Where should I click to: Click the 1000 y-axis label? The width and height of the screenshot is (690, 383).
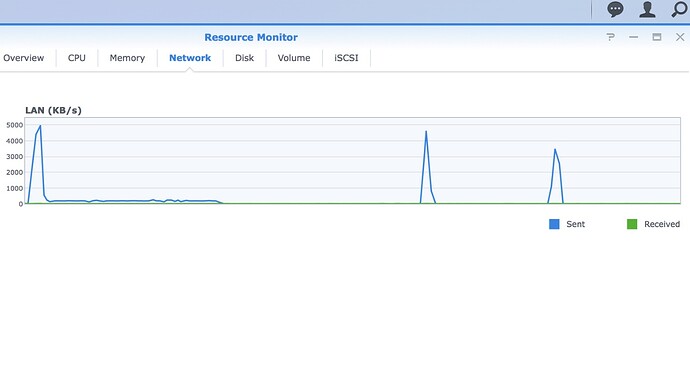(x=15, y=188)
